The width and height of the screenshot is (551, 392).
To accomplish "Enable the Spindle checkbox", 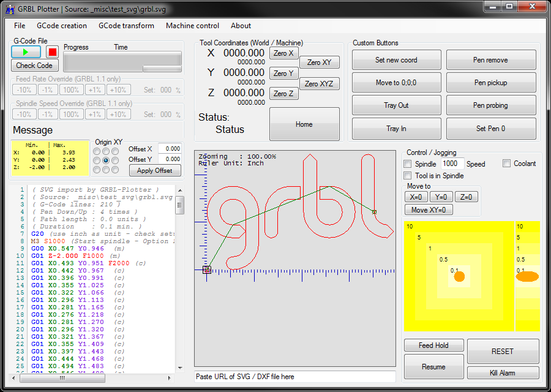I will coord(408,164).
